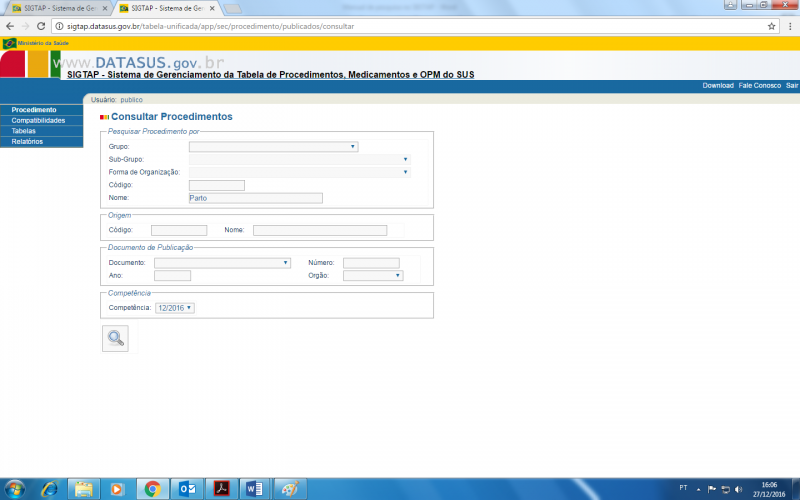
Task: Close the first SIGTAP tab
Action: pos(105,8)
